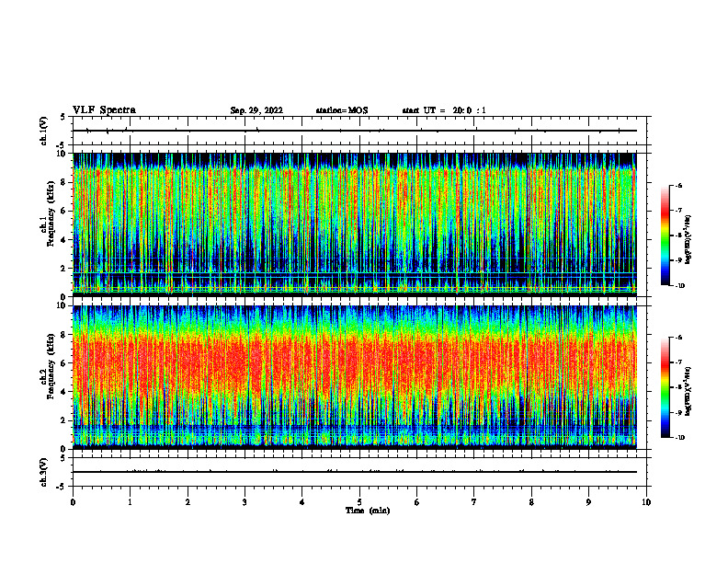Screen dimensions: 728x563
Task: Click the ch.1 voltage waveform trace
Action: point(355,131)
